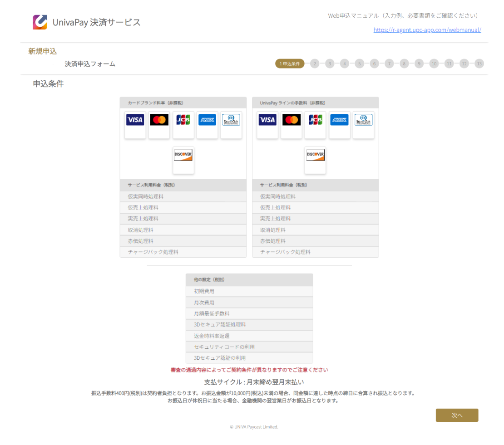The width and height of the screenshot is (504, 445).
Task: Select チャージバック処理料 in the UnivaPay ライン panel
Action: [x=315, y=252]
